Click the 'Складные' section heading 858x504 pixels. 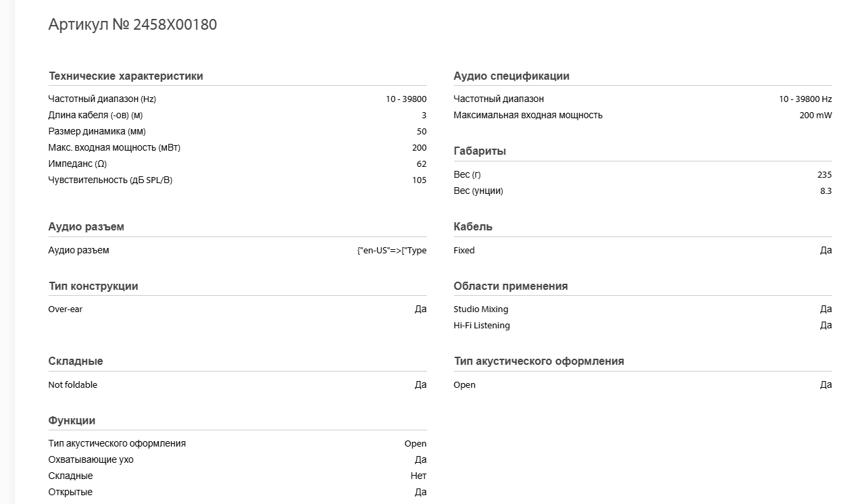tap(76, 361)
